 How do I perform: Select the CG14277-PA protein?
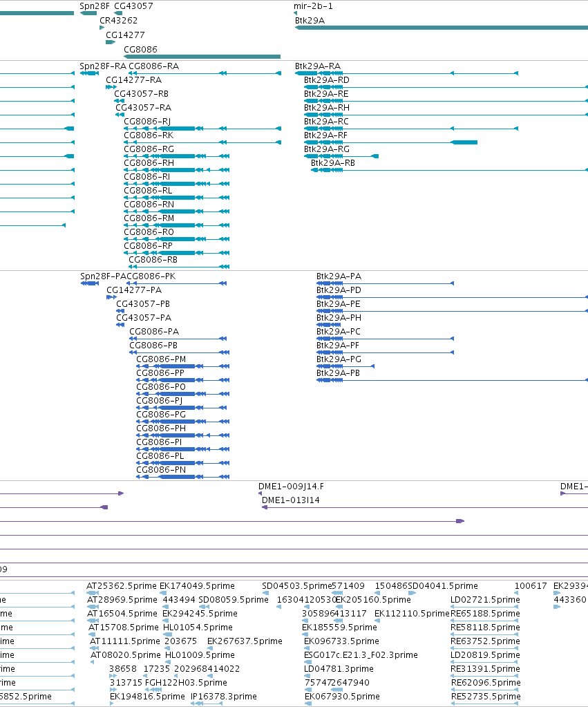point(111,297)
